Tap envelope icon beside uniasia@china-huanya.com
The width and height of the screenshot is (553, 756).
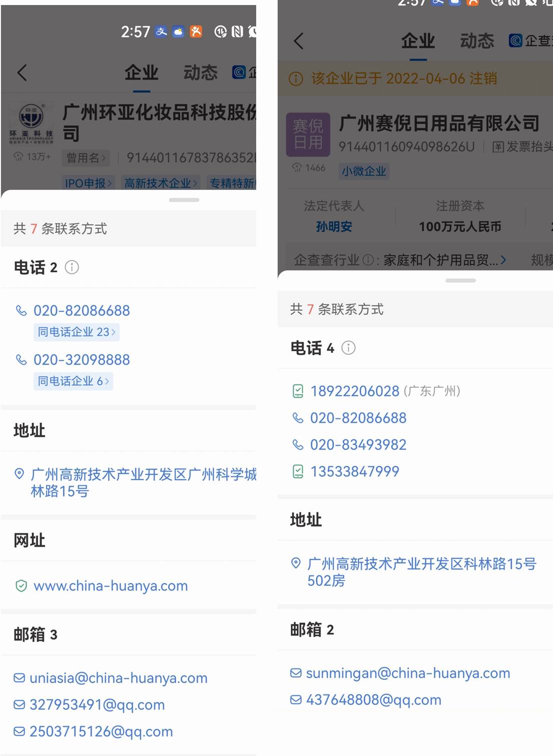coord(20,678)
